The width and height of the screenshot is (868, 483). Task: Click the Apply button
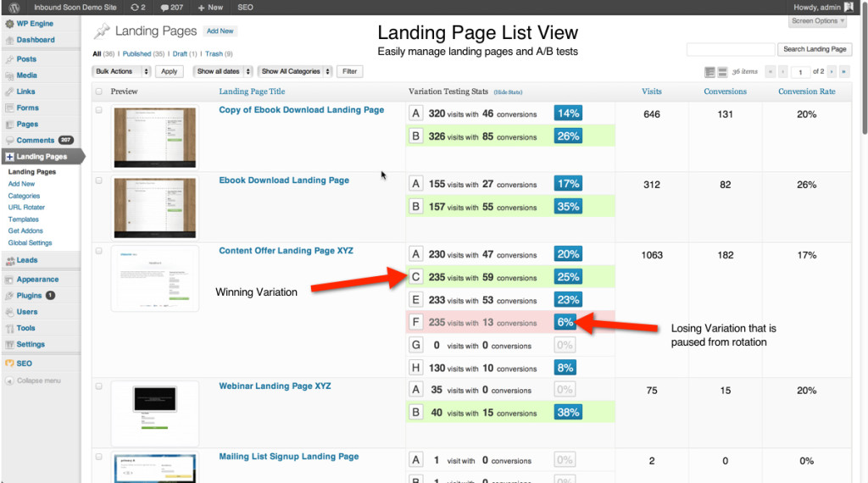click(x=170, y=71)
